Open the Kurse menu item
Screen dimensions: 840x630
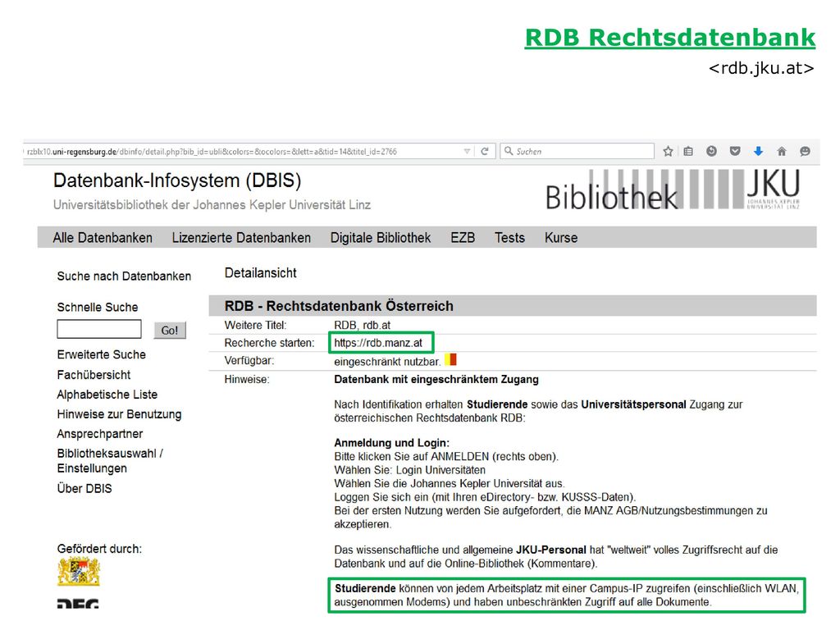tap(561, 238)
